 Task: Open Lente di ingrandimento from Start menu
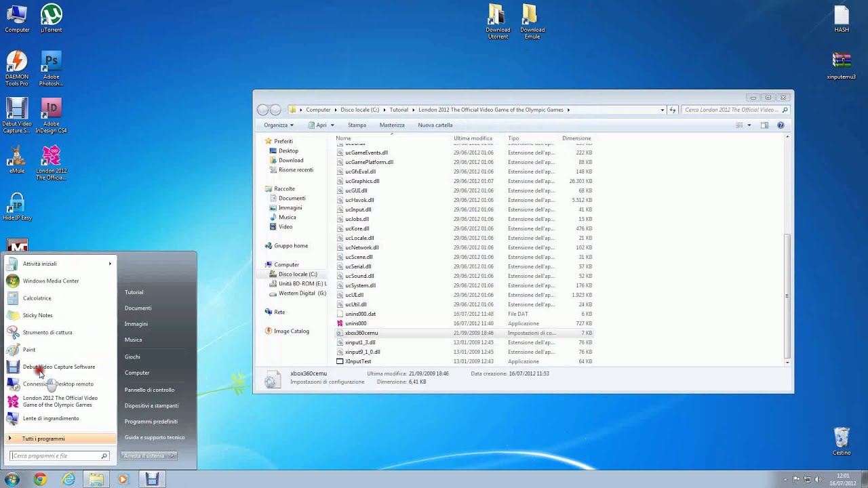(60, 418)
